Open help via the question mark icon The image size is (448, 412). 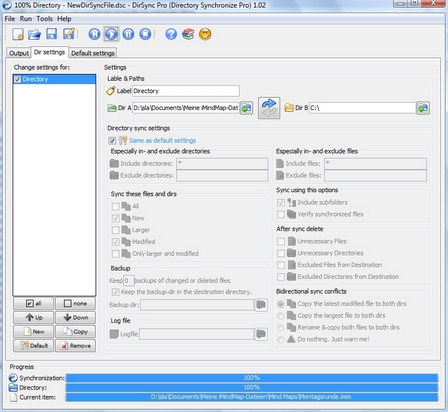[171, 34]
